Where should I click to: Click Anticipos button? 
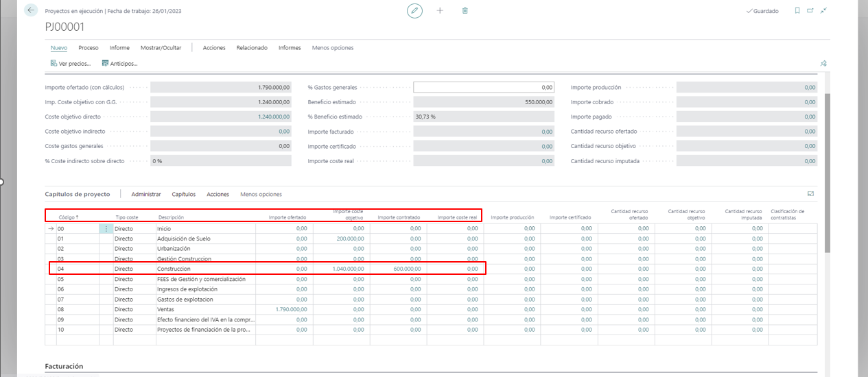(x=119, y=63)
